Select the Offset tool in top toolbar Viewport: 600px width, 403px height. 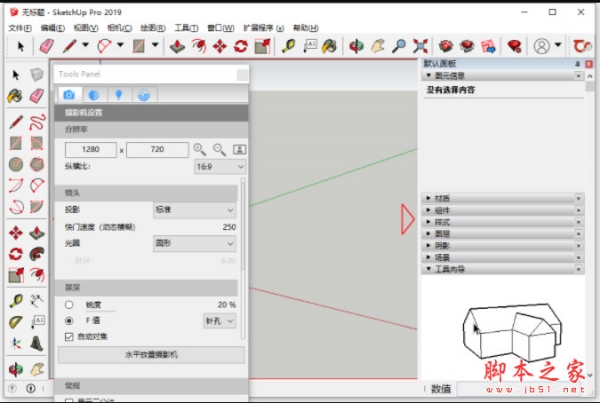(199, 46)
